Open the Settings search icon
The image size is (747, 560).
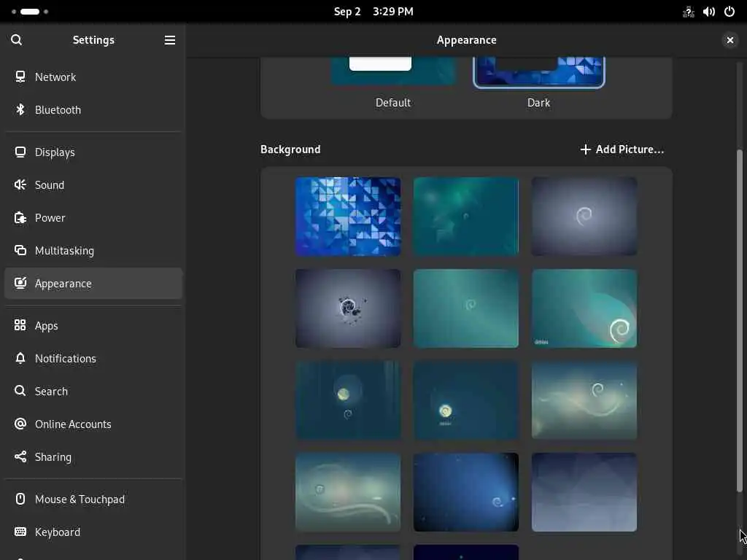click(16, 40)
